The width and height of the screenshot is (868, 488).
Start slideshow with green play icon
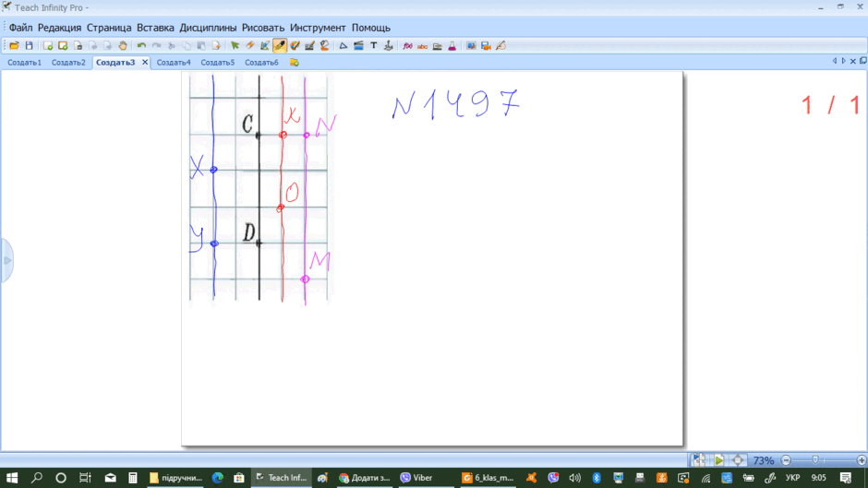coord(718,459)
